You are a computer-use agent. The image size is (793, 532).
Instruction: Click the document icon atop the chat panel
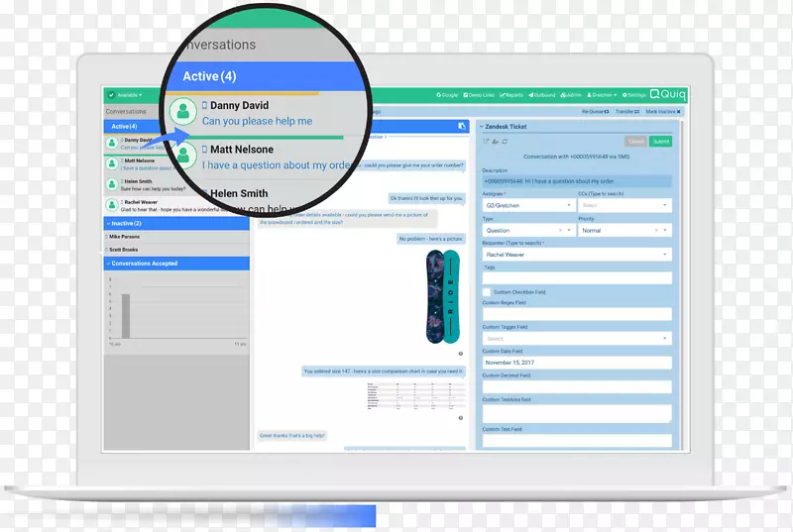462,127
